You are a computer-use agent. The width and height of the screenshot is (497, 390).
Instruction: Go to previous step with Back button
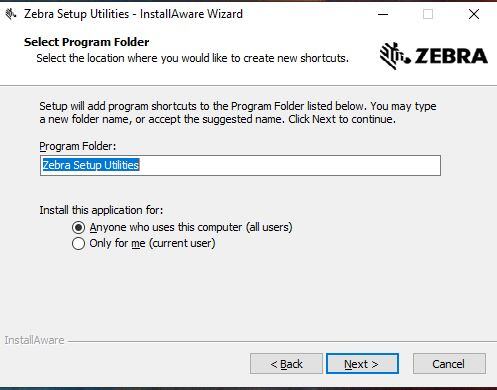click(286, 364)
